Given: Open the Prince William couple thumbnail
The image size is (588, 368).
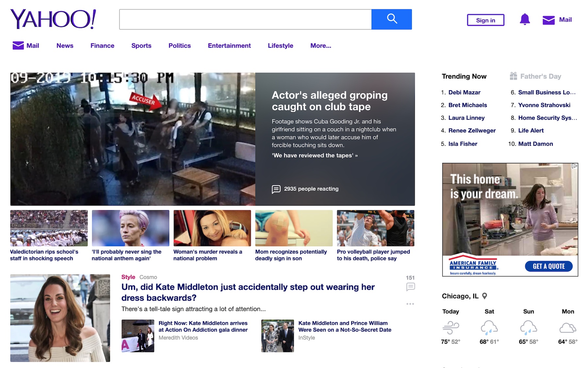Looking at the screenshot, I should (x=278, y=336).
